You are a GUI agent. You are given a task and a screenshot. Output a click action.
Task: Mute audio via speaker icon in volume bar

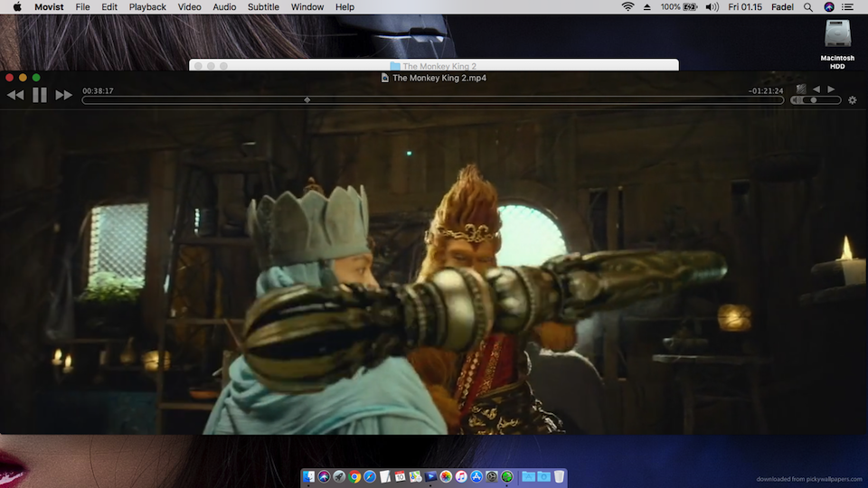[796, 100]
